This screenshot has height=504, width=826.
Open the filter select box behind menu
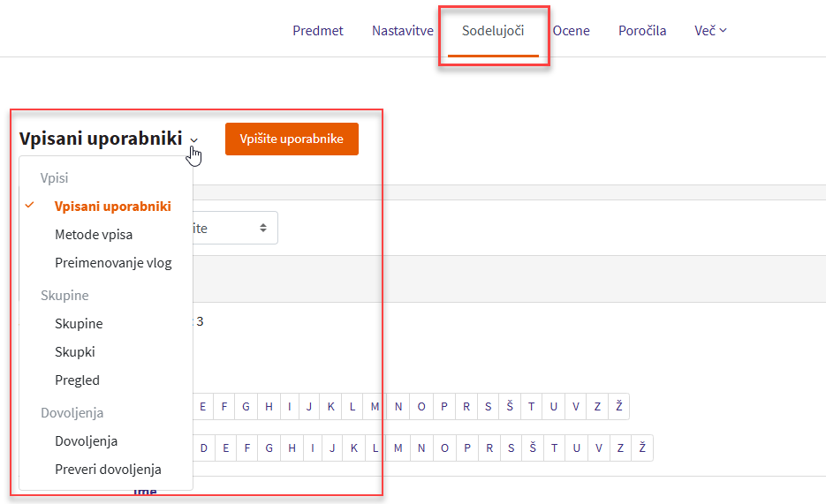click(x=235, y=228)
